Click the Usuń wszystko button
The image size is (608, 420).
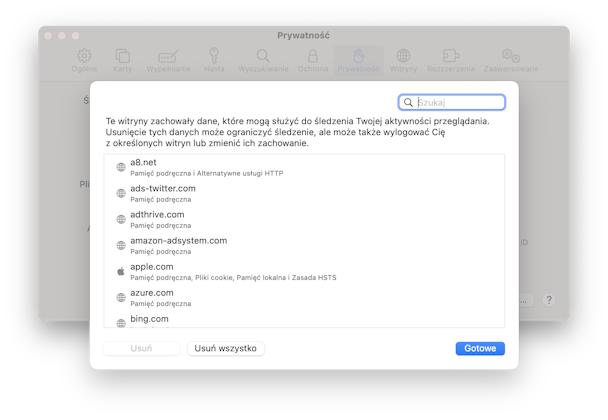226,348
